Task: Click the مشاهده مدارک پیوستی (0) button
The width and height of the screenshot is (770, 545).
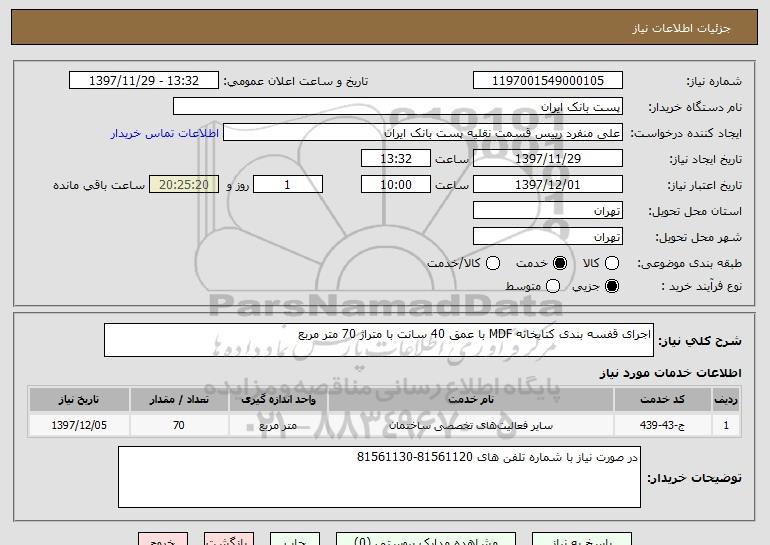Action: click(426, 539)
